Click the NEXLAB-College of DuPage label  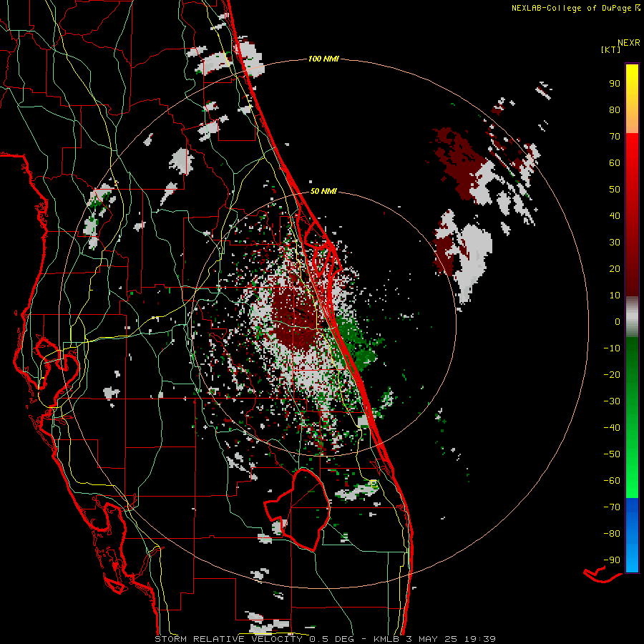(x=572, y=8)
